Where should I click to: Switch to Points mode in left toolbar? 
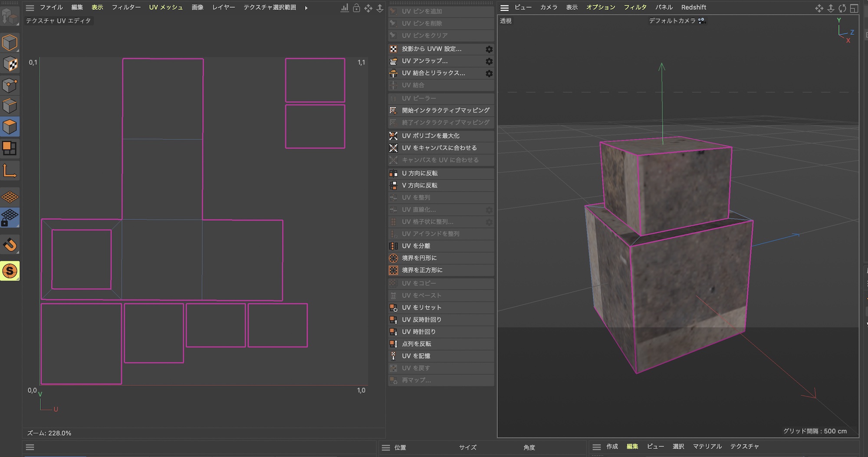10,85
